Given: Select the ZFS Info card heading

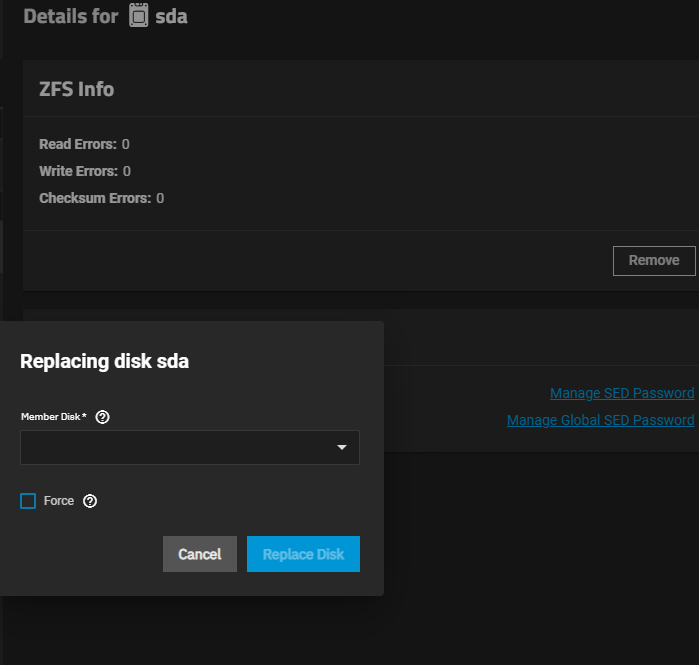Looking at the screenshot, I should (x=76, y=89).
